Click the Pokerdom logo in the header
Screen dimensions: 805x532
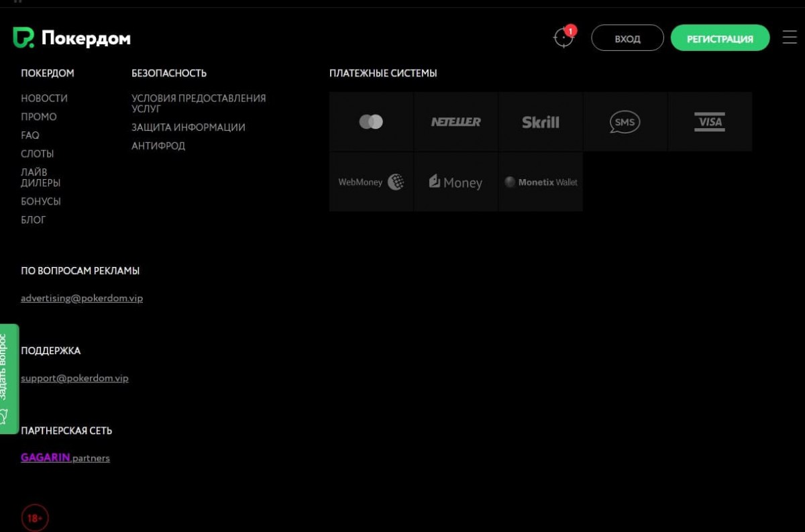pos(72,38)
